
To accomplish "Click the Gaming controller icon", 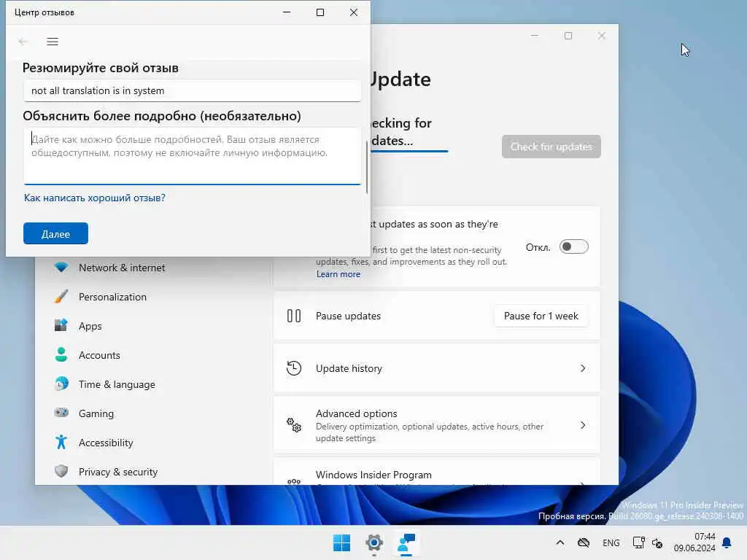I will (x=61, y=413).
